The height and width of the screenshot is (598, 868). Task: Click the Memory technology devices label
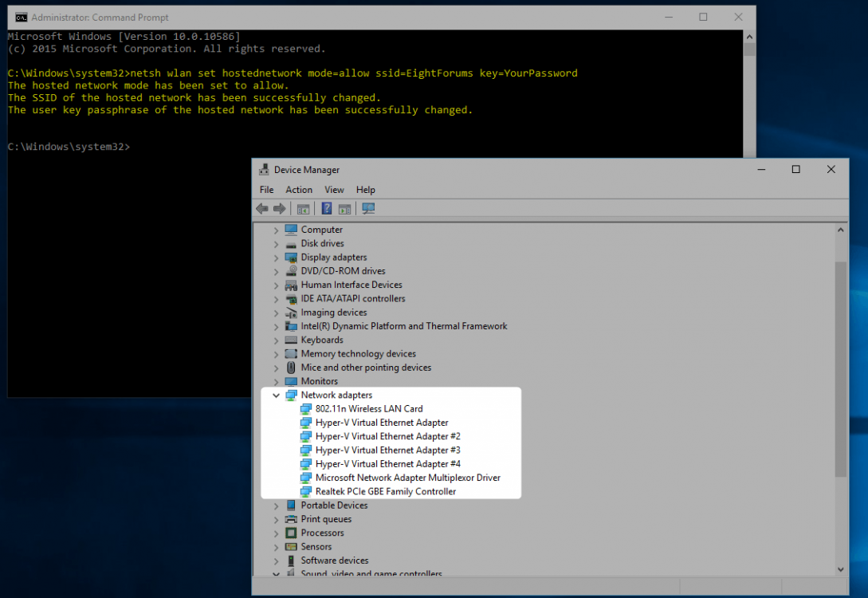(x=358, y=354)
